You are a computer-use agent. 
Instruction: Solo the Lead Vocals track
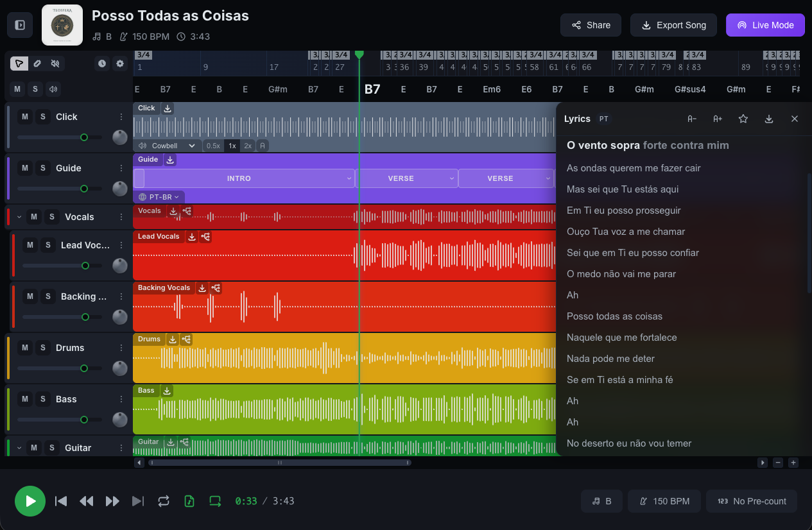point(48,245)
